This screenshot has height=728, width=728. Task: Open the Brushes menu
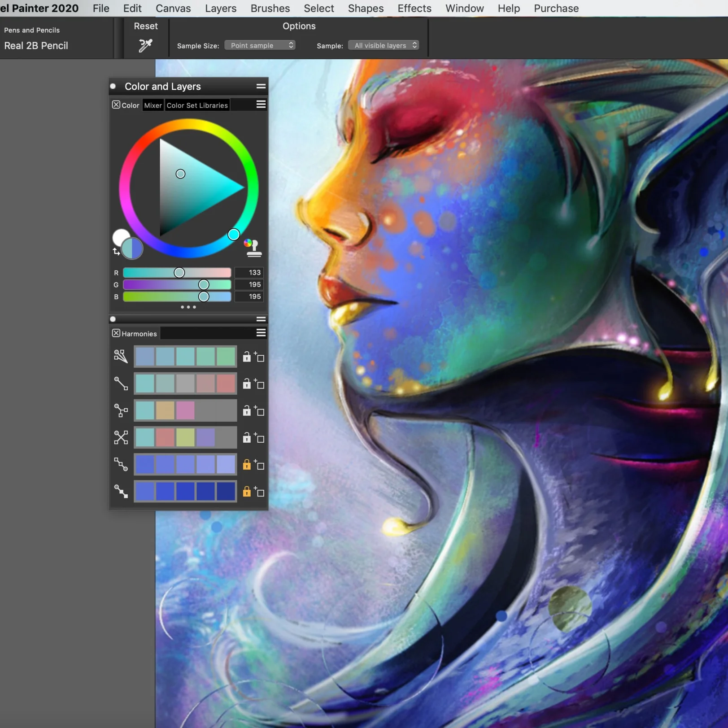(270, 8)
